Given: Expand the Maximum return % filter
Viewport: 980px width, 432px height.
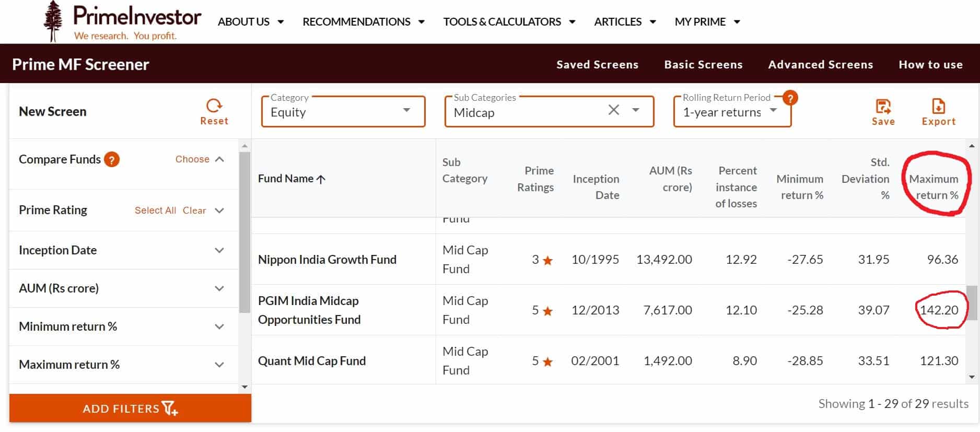Looking at the screenshot, I should (x=219, y=365).
